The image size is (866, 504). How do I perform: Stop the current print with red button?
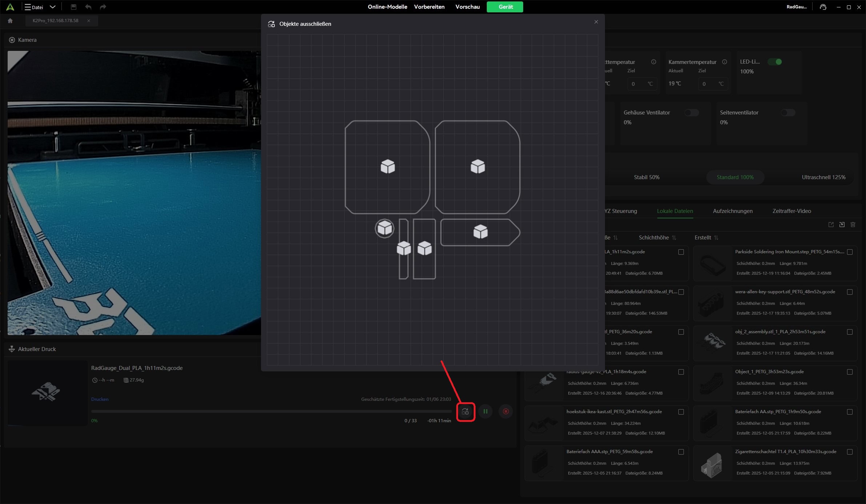click(506, 411)
